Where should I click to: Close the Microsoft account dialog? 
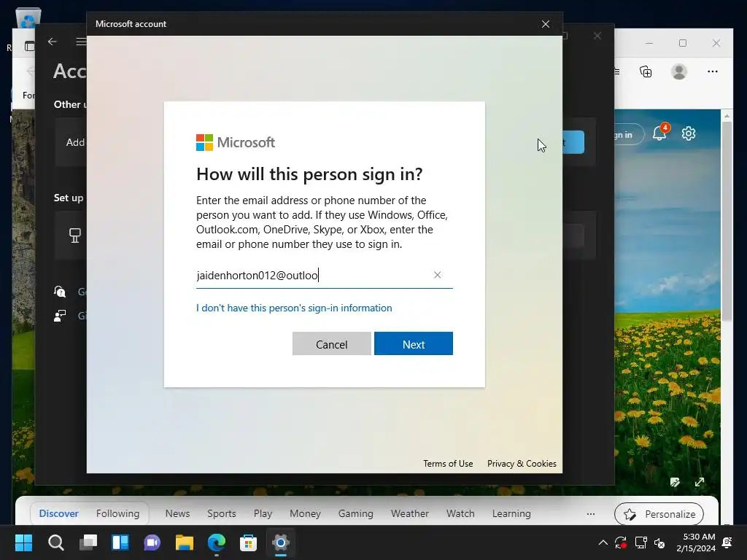coord(546,24)
